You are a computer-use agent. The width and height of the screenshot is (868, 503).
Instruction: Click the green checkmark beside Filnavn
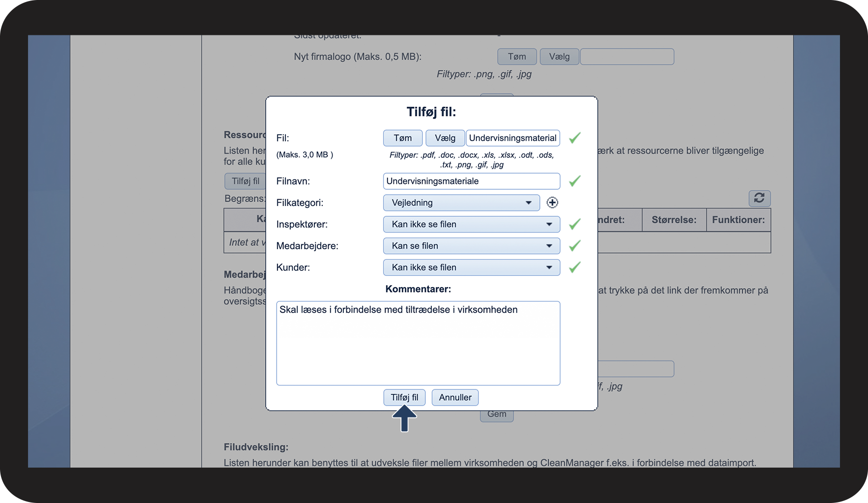[574, 181]
